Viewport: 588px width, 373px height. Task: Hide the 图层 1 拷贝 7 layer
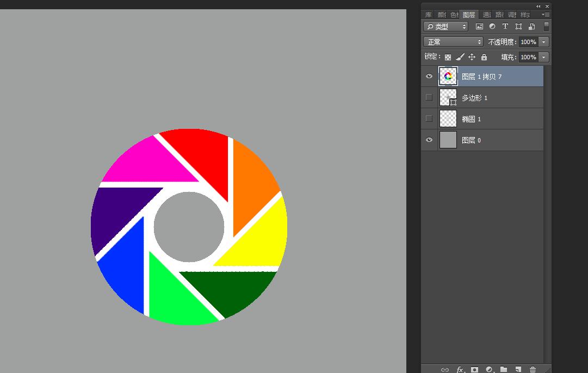pyautogui.click(x=429, y=77)
